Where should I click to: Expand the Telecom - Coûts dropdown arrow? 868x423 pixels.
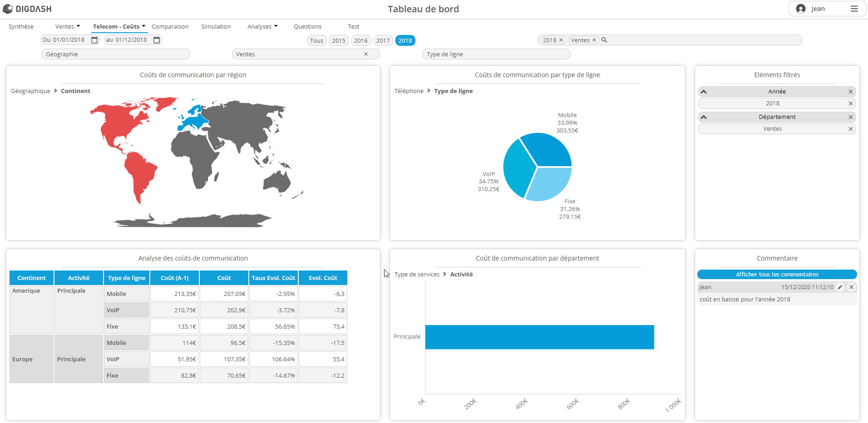143,26
